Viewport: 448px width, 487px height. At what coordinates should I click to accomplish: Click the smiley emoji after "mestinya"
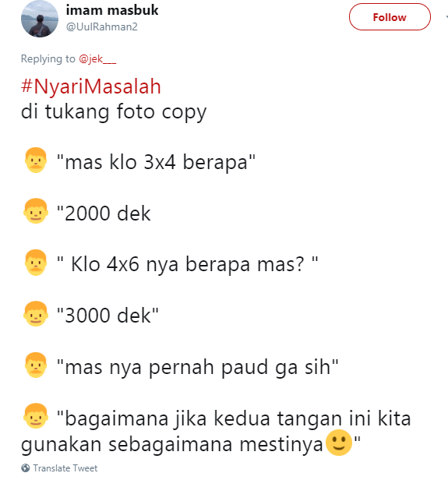pos(339,443)
